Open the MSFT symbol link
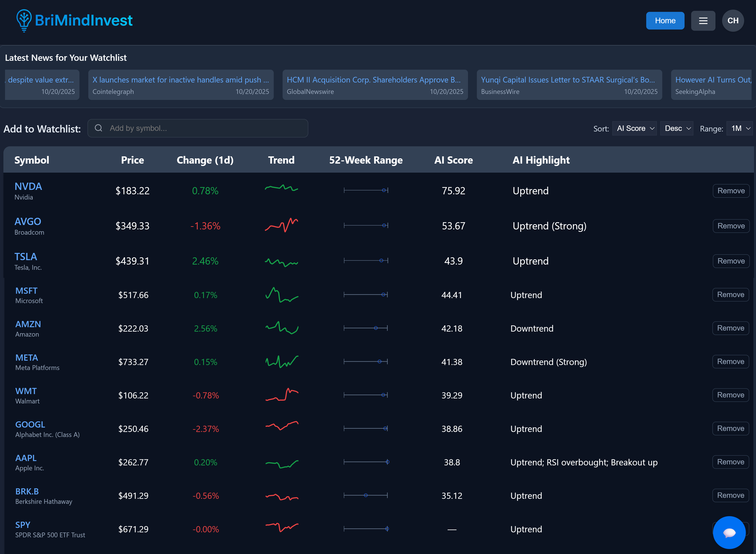756x554 pixels. (x=26, y=291)
